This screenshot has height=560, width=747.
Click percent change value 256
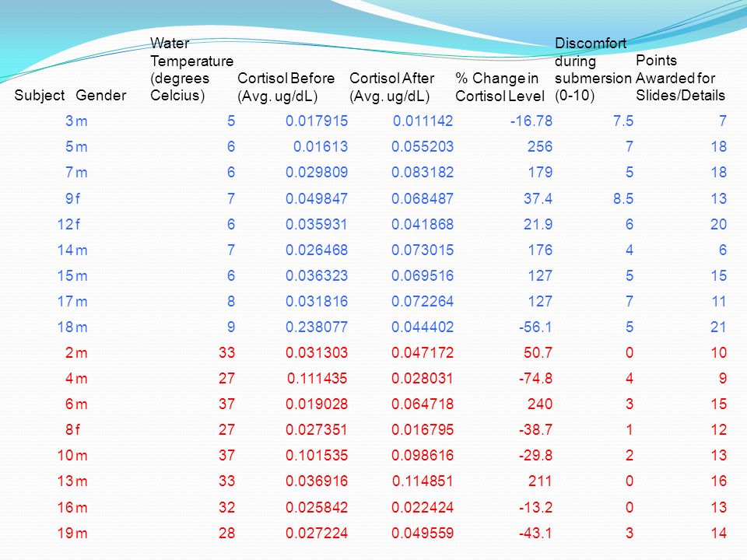[540, 147]
